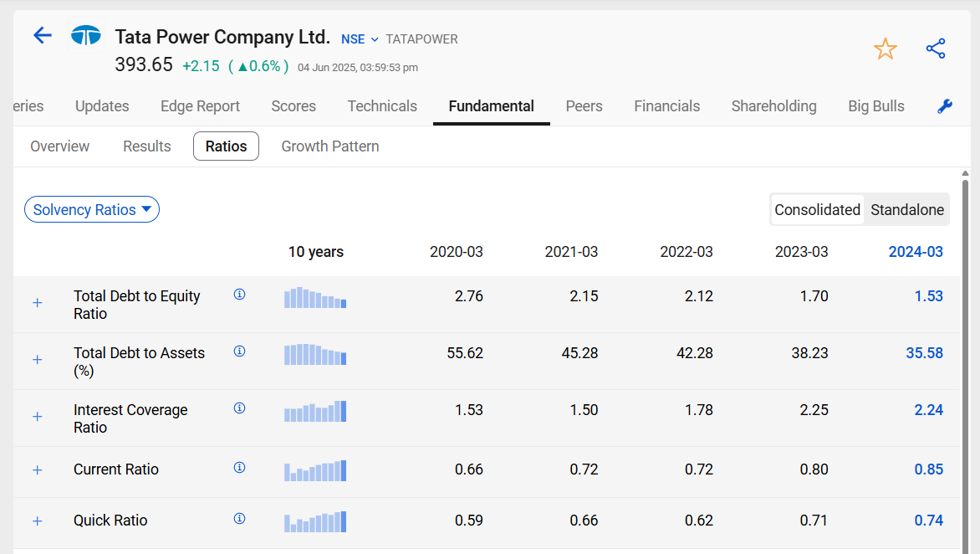Click the scrollbar up arrow

tap(965, 173)
